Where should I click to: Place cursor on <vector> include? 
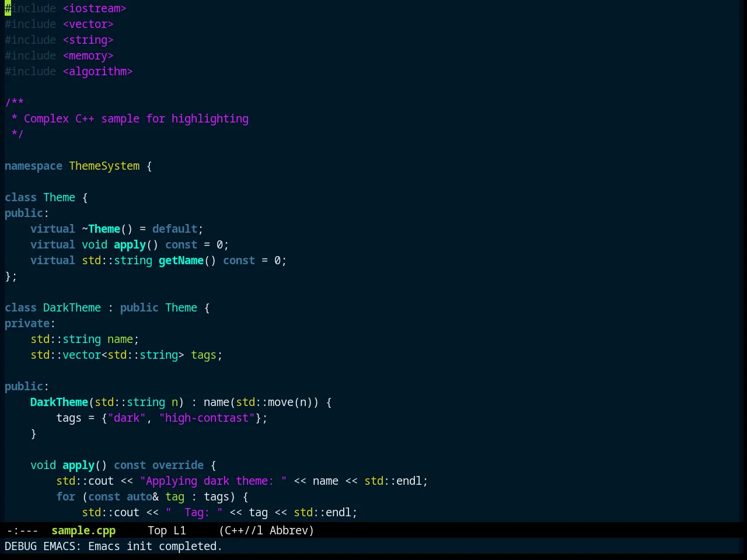pyautogui.click(x=88, y=24)
